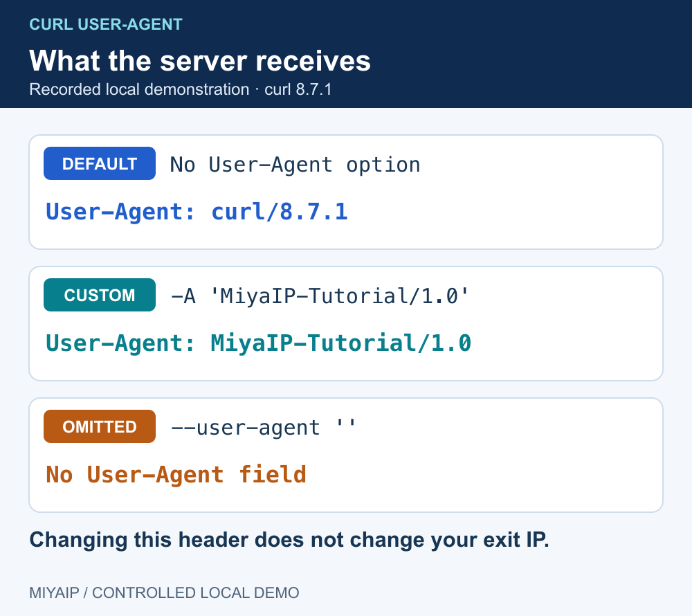
Task: Click the note about exit IP not changing
Action: tap(289, 540)
